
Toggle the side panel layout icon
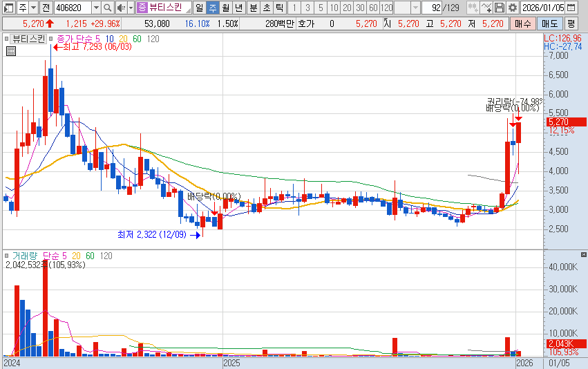point(9,8)
